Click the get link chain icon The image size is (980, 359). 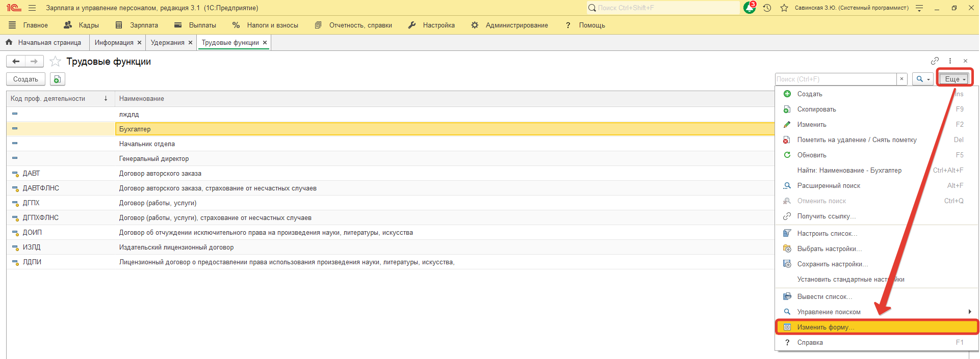[935, 61]
